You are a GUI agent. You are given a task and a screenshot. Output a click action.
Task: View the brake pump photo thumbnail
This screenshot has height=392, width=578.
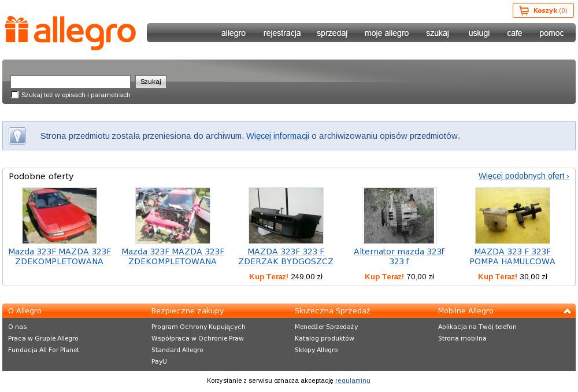512,215
